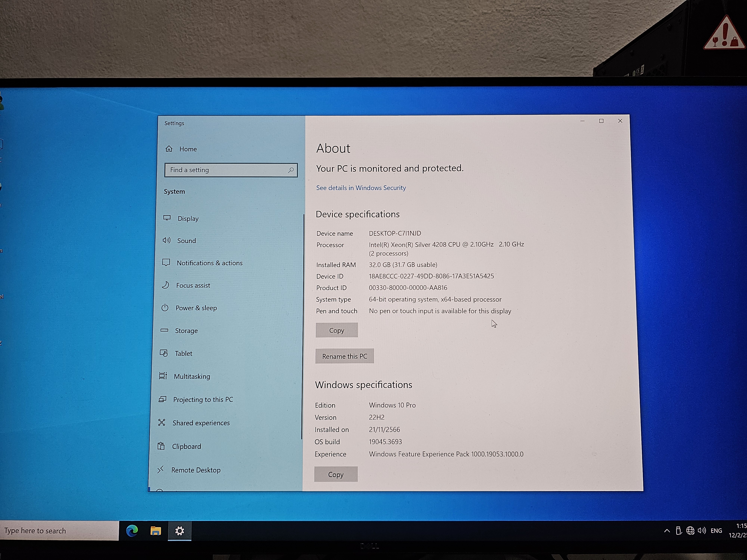Image resolution: width=747 pixels, height=560 pixels.
Task: Open the Multitasking settings page
Action: pyautogui.click(x=192, y=376)
